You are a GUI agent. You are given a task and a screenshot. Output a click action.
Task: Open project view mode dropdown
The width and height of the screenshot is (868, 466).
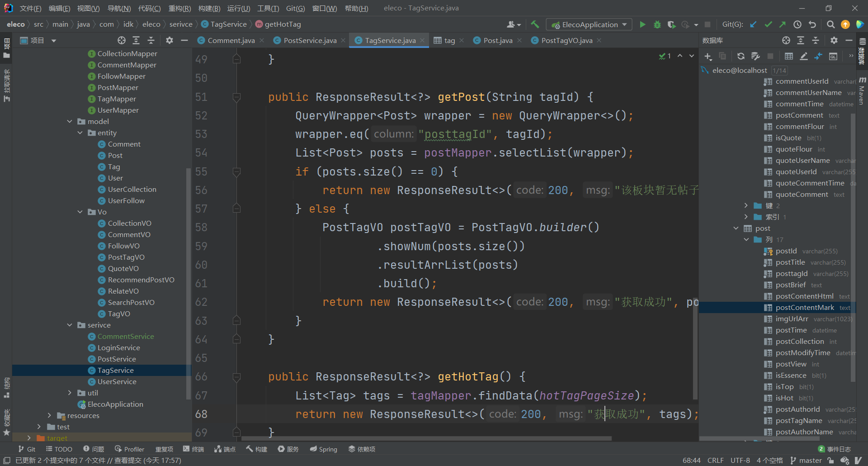click(54, 41)
